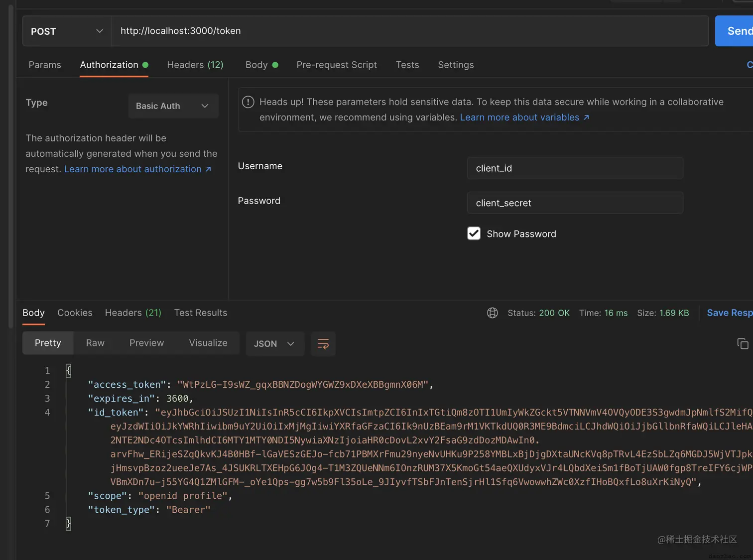Click the token_type value "Bearer"
Screen dimensions: 753x560
(x=188, y=510)
